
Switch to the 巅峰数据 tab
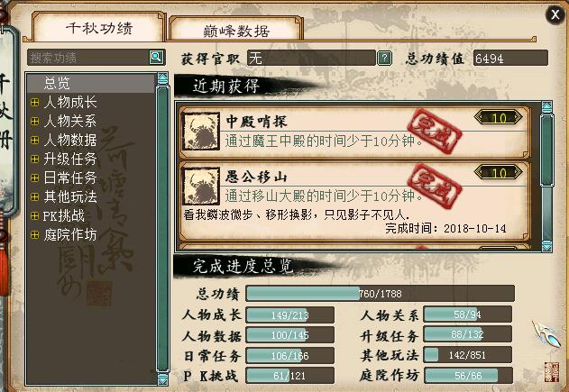coord(236,31)
